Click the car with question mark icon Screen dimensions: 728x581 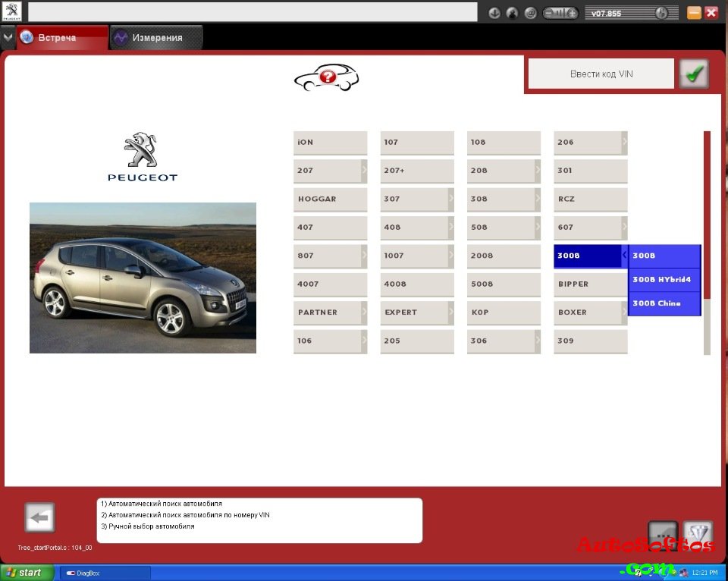pyautogui.click(x=326, y=77)
